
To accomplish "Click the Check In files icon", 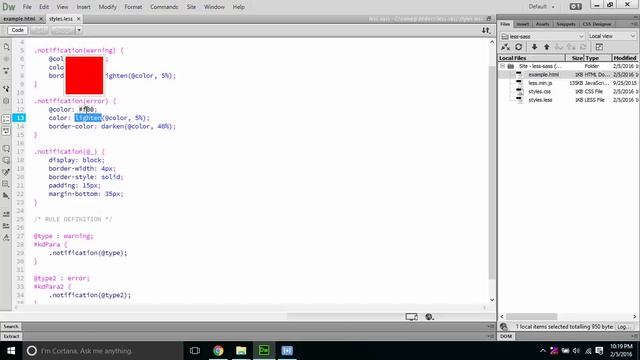I will click(x=571, y=47).
